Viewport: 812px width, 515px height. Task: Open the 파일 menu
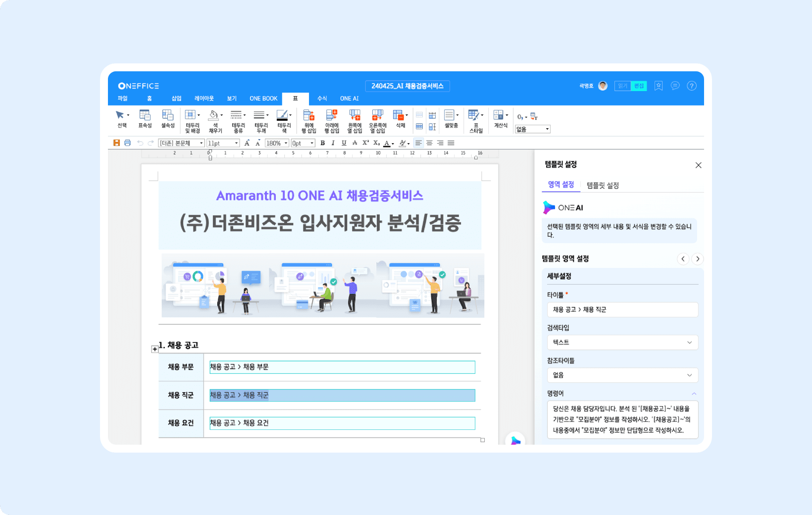tap(122, 99)
